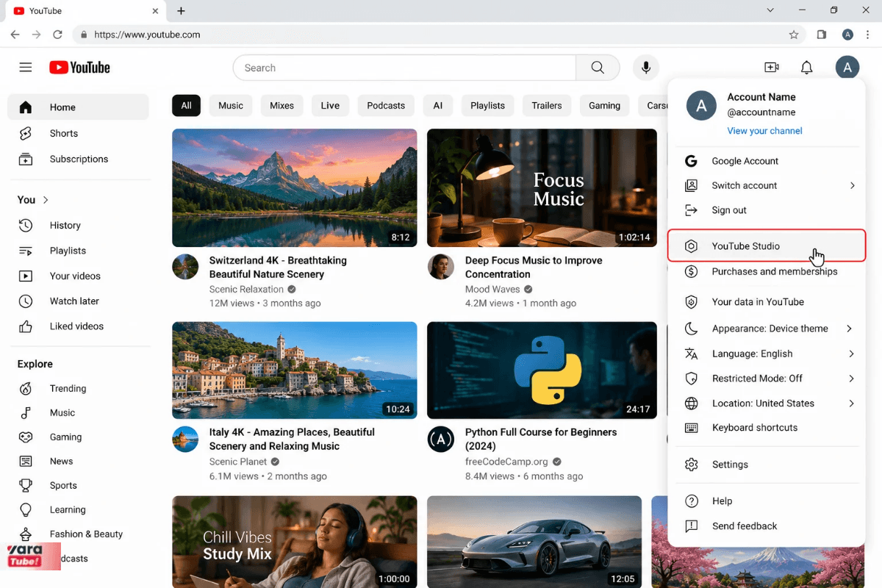
Task: Open a new browser tab
Action: tap(181, 11)
